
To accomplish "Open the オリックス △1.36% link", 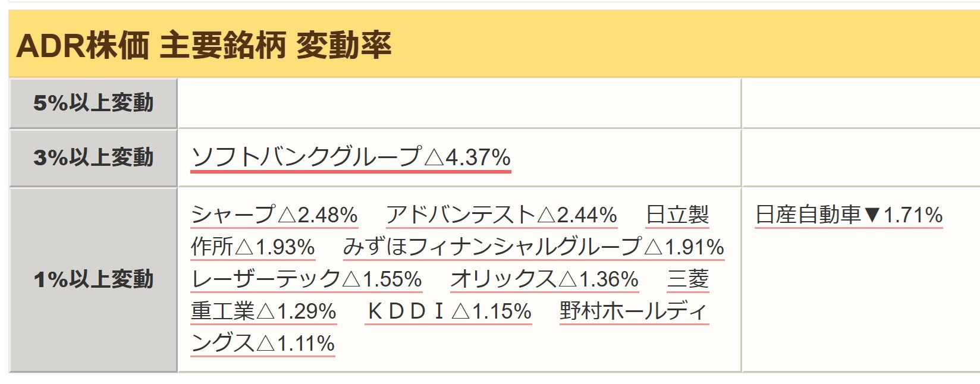I will pyautogui.click(x=545, y=279).
